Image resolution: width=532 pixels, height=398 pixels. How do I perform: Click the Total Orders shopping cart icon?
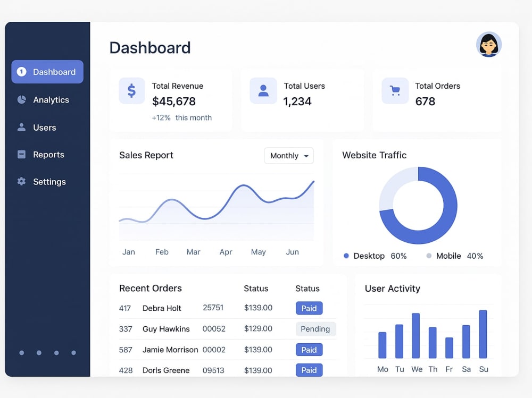point(395,90)
